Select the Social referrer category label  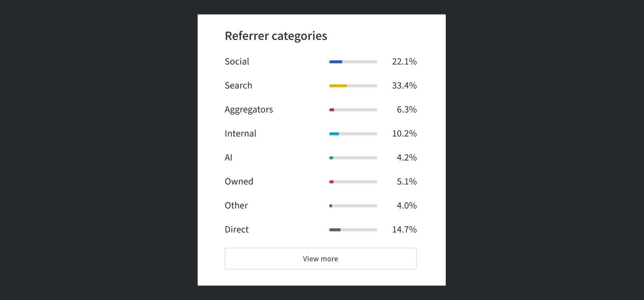pyautogui.click(x=237, y=62)
